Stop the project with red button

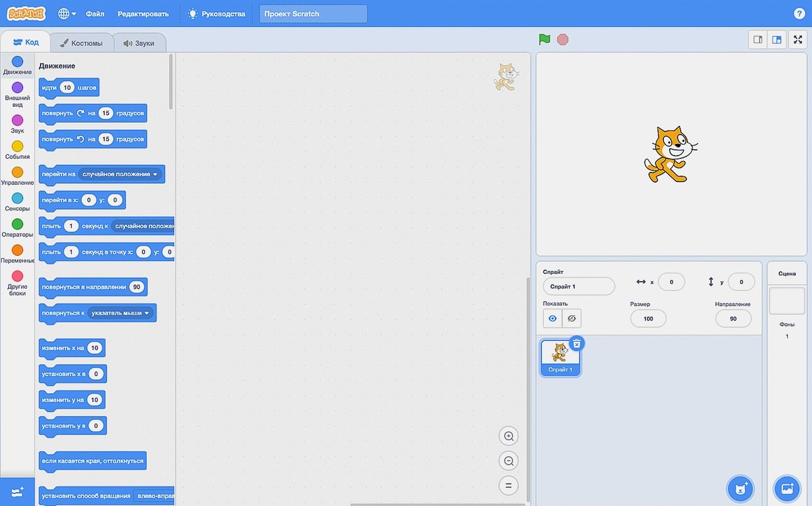(x=563, y=39)
